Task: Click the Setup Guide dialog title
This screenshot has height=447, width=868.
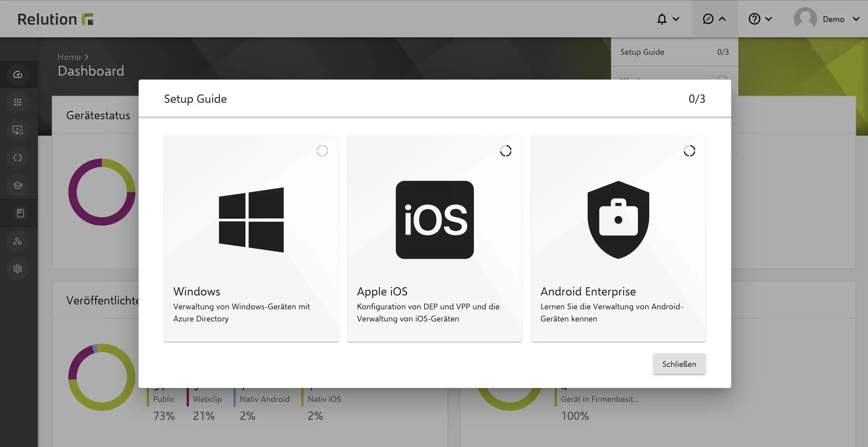Action: tap(195, 99)
